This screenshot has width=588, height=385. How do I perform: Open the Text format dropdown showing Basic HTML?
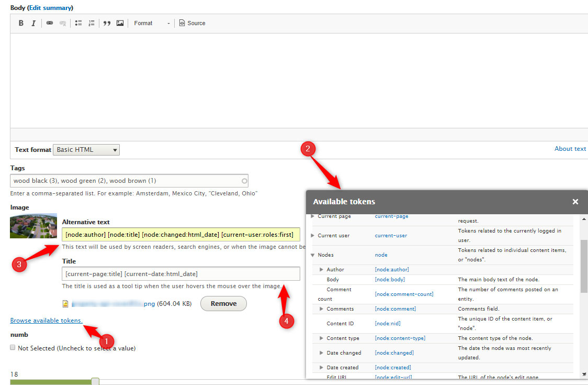pyautogui.click(x=86, y=149)
